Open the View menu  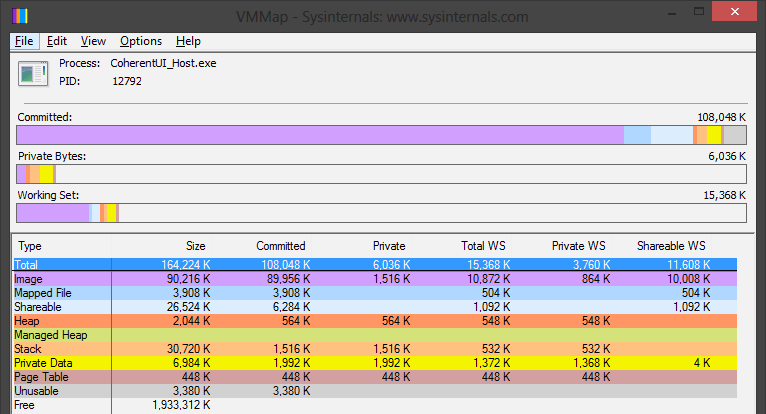click(93, 41)
